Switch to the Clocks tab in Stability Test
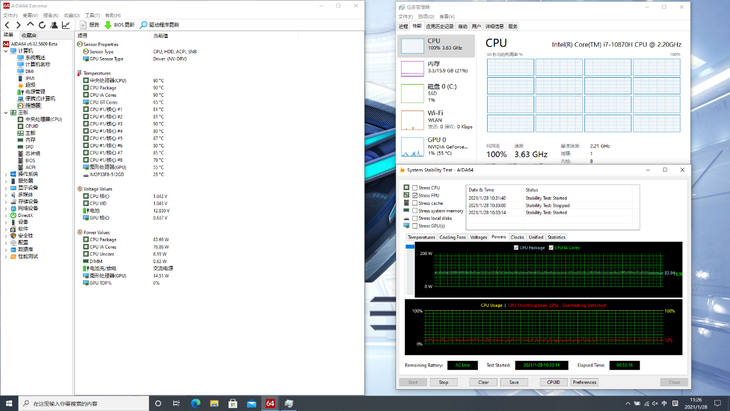730x411 pixels. click(517, 237)
